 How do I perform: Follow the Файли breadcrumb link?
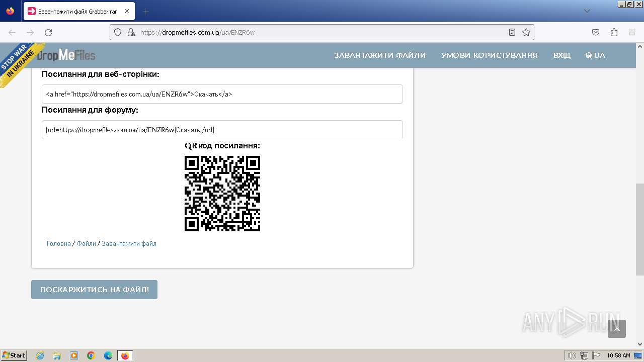pyautogui.click(x=86, y=243)
